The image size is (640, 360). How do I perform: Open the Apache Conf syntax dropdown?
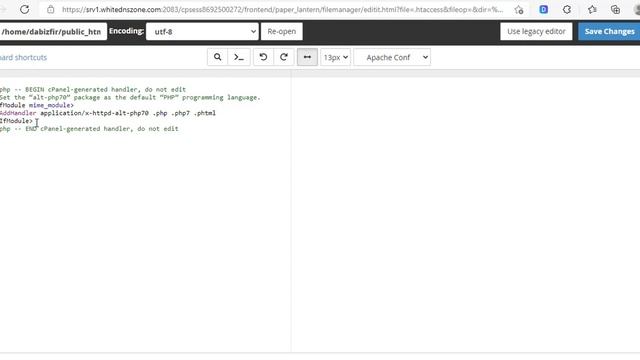(392, 58)
